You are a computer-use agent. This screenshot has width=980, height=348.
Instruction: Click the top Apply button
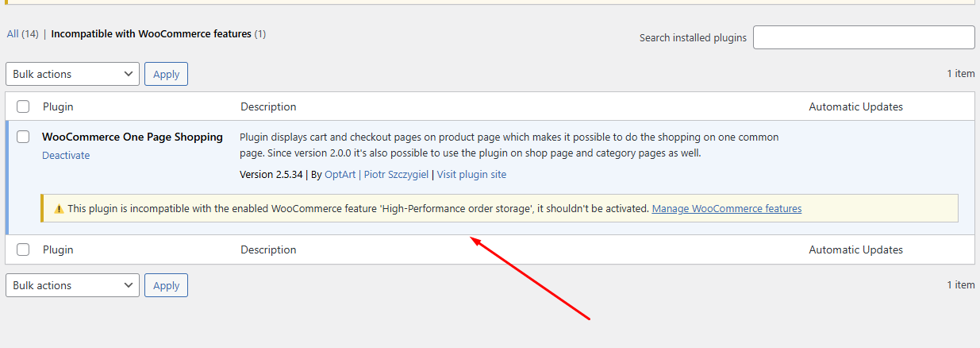pos(166,74)
